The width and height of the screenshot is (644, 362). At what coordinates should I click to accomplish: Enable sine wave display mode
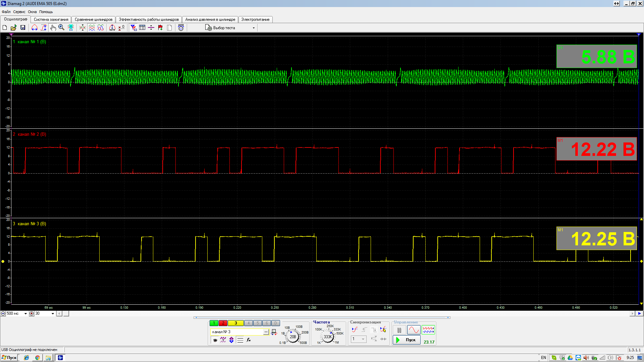tap(414, 330)
